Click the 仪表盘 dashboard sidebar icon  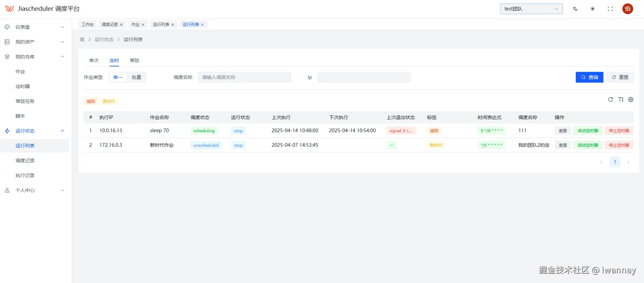tap(7, 27)
